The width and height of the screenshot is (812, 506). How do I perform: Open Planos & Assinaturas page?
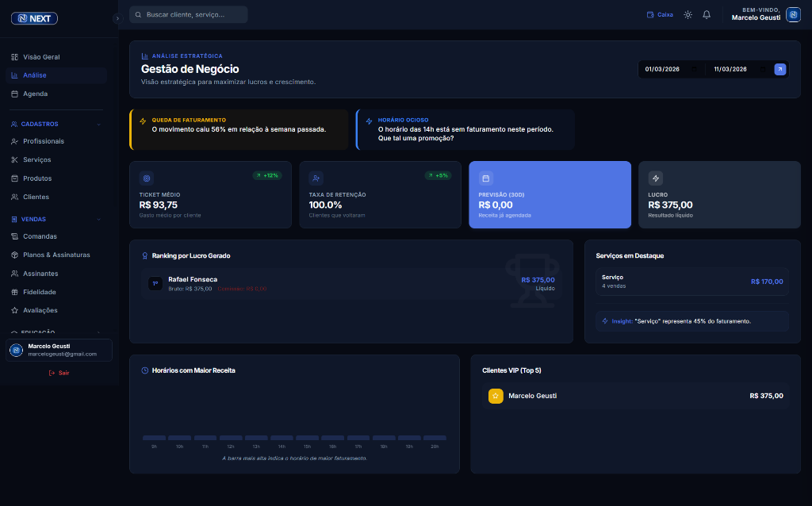click(56, 255)
